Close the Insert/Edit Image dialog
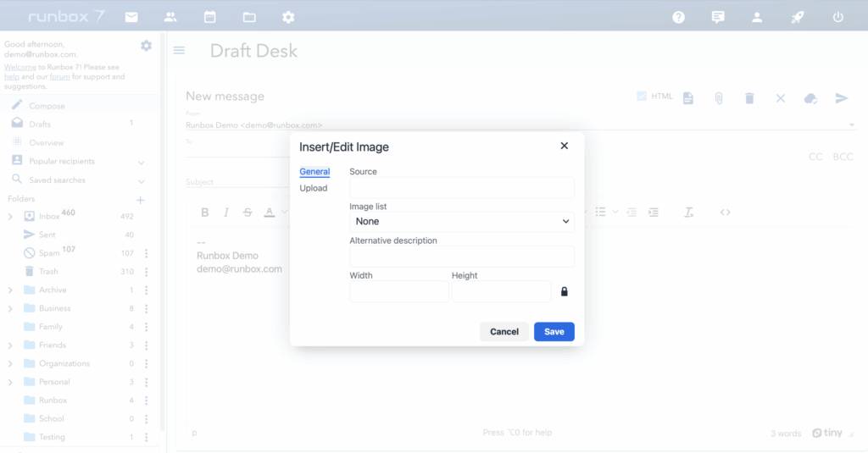Image resolution: width=868 pixels, height=453 pixels. pyautogui.click(x=564, y=146)
